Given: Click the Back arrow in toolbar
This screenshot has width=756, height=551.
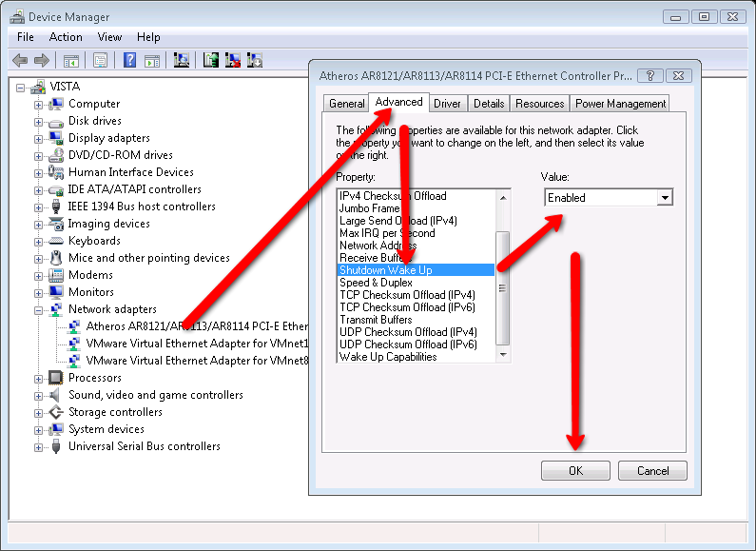Looking at the screenshot, I should (20, 60).
